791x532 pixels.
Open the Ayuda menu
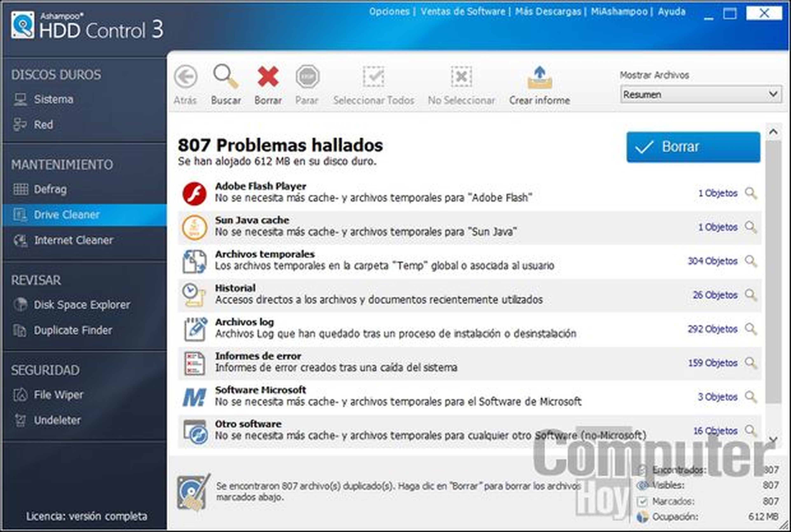click(671, 12)
